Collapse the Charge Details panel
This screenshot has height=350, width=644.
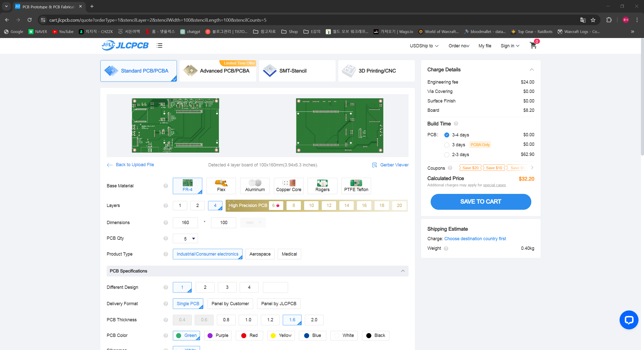point(532,70)
